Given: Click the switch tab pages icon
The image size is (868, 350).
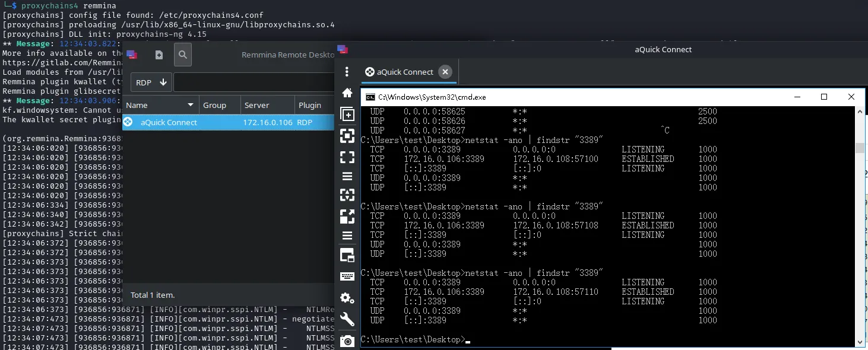Looking at the screenshot, I should pos(347,256).
